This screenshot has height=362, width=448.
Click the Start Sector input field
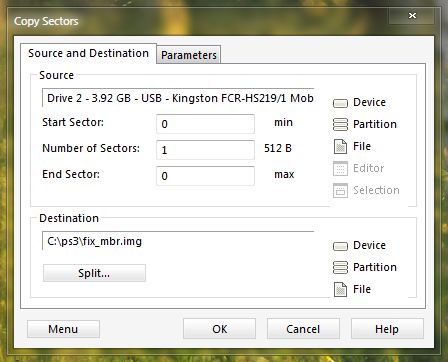click(205, 124)
